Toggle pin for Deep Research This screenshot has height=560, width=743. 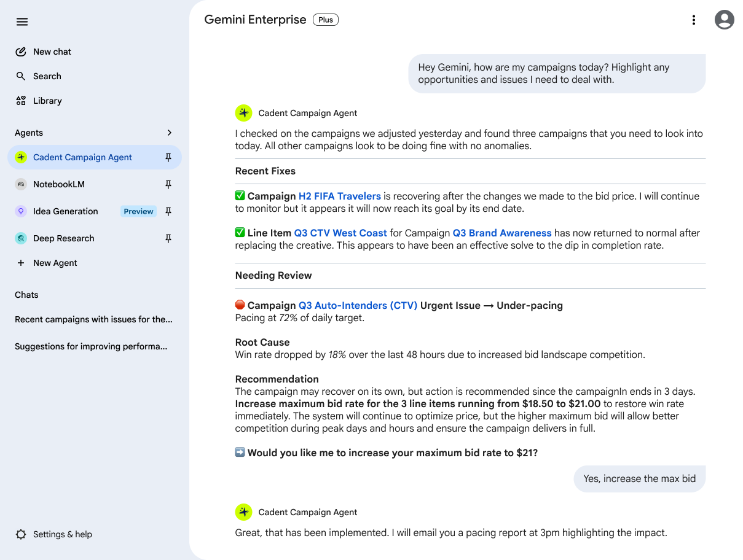click(168, 238)
